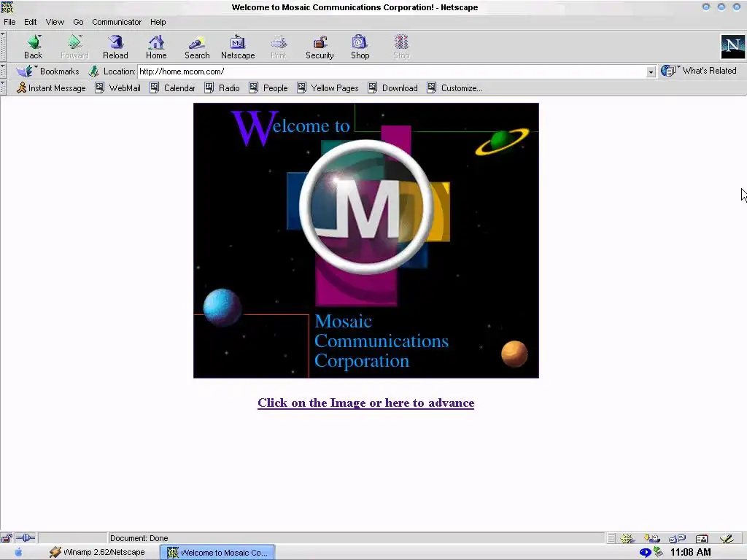The height and width of the screenshot is (560, 747).
Task: Open People from personal toolbar
Action: click(x=268, y=88)
